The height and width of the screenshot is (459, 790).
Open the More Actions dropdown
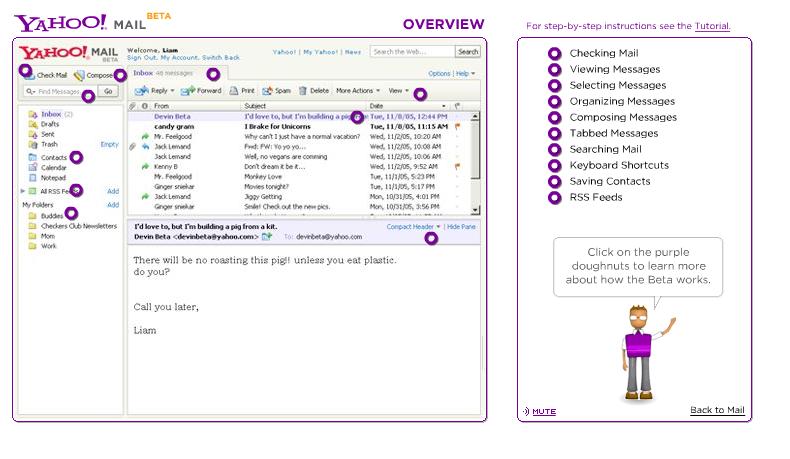358,91
